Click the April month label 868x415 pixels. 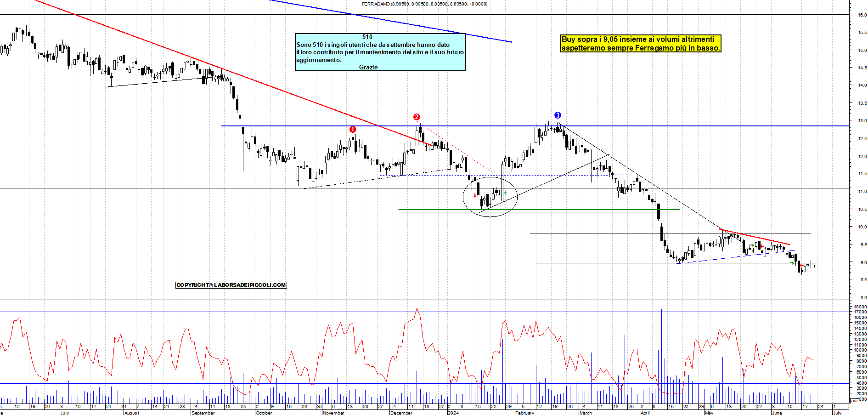tap(645, 413)
